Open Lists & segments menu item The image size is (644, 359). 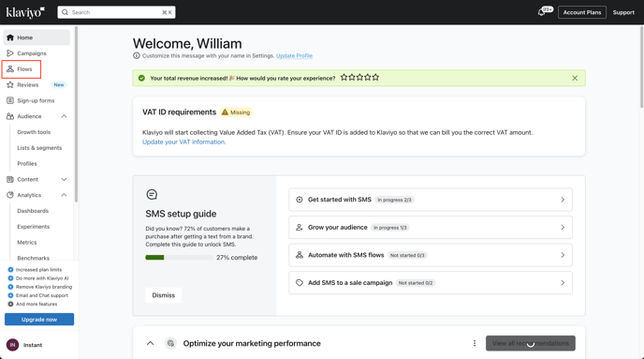point(39,148)
